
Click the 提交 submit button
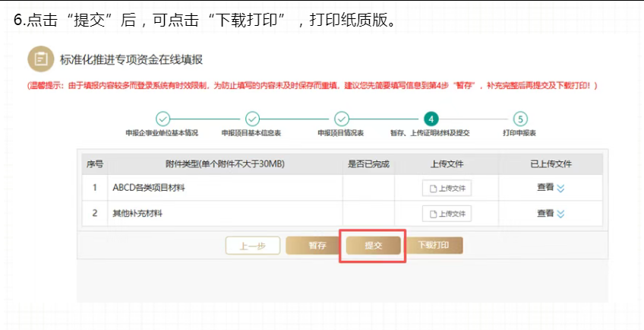tap(373, 246)
